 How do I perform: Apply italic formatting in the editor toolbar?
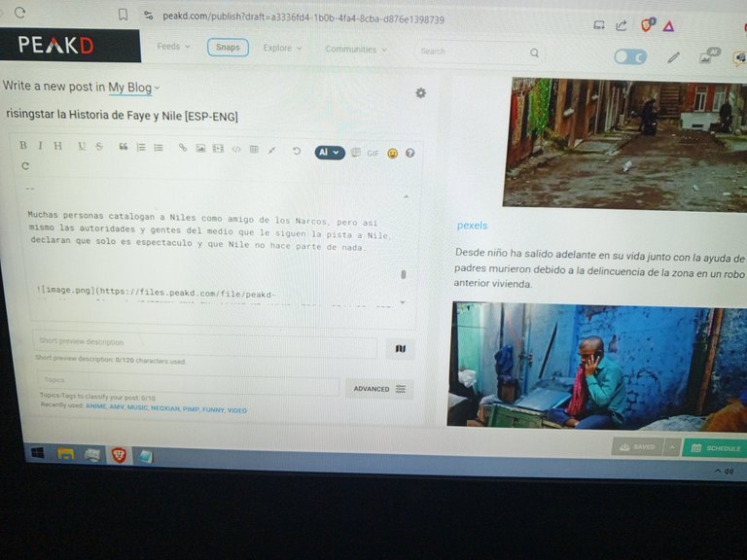[x=40, y=145]
